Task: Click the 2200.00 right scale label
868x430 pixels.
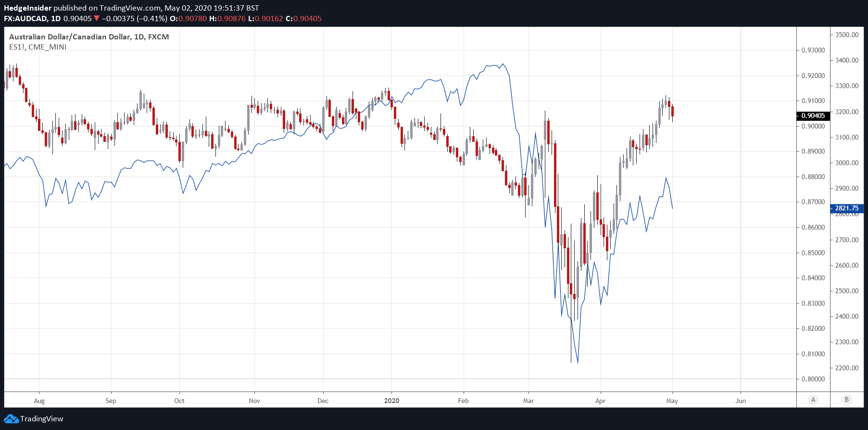Action: pyautogui.click(x=847, y=368)
